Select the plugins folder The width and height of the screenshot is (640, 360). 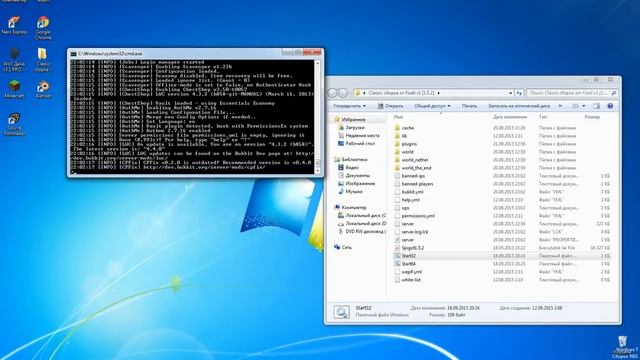(405, 144)
